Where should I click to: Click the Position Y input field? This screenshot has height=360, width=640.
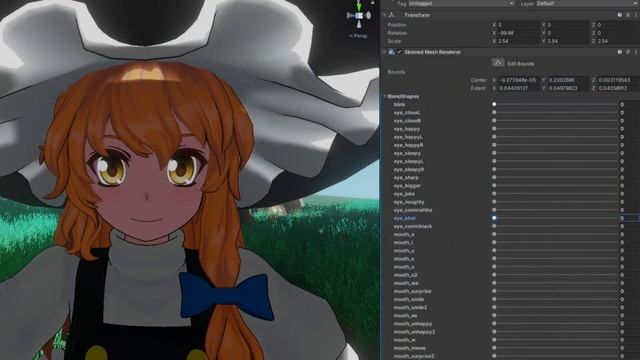coord(568,25)
